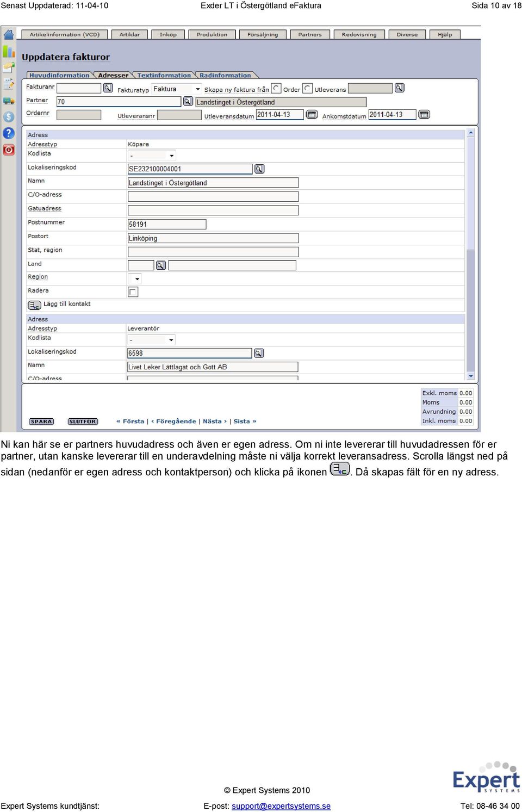Look up supplier Lokaliseringskod 6598
The width and height of the screenshot is (522, 812).
point(259,353)
